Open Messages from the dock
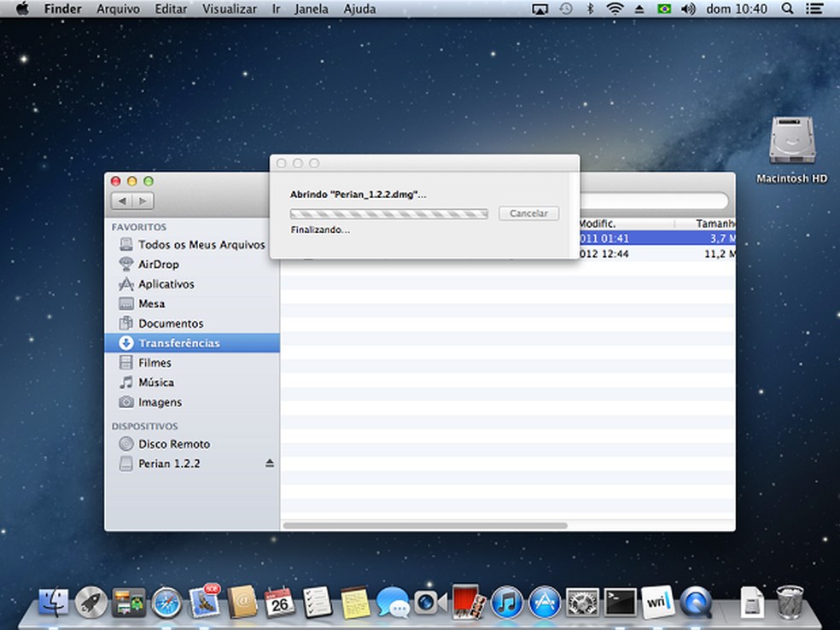The image size is (840, 630). 393,603
